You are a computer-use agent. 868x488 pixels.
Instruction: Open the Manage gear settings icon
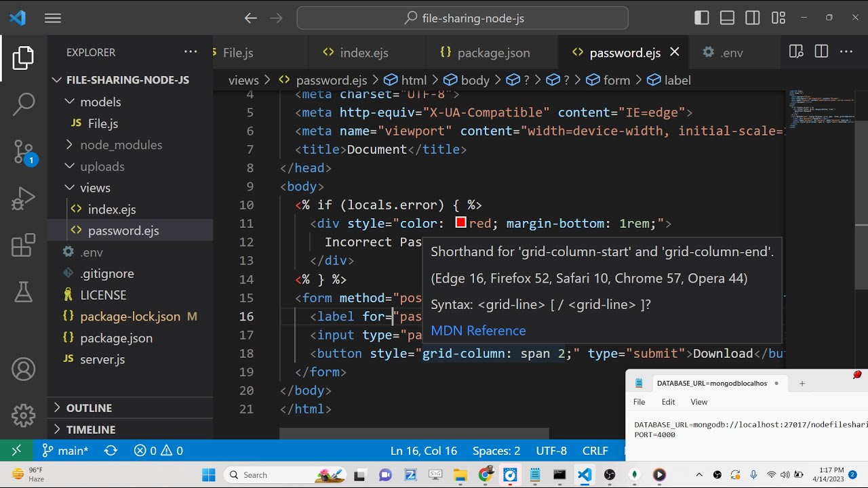tap(23, 414)
